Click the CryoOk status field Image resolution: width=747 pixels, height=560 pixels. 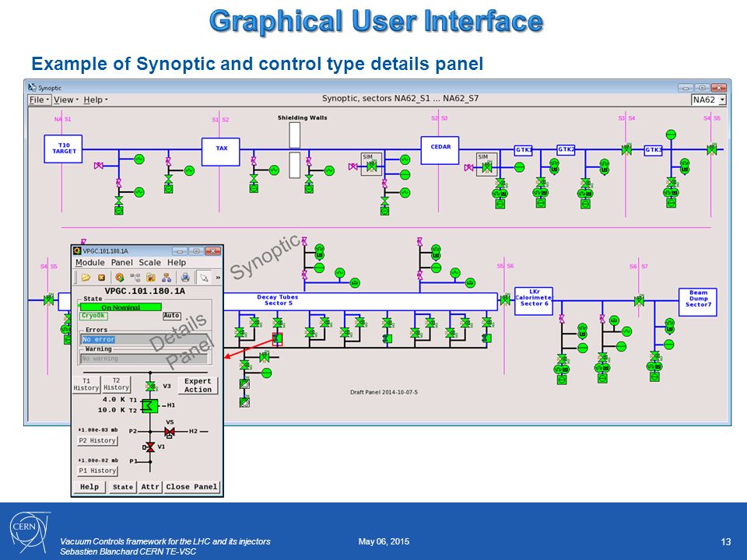(93, 316)
